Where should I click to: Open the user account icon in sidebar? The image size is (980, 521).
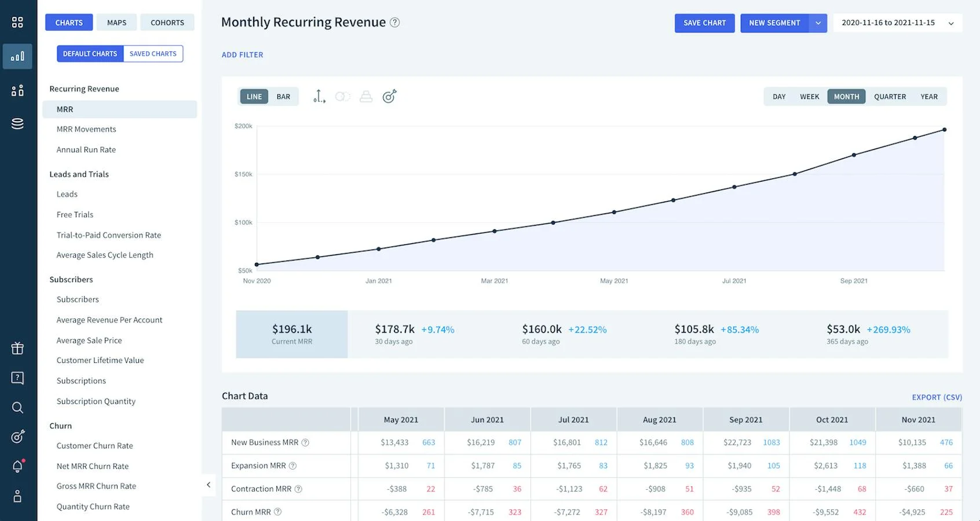(17, 496)
